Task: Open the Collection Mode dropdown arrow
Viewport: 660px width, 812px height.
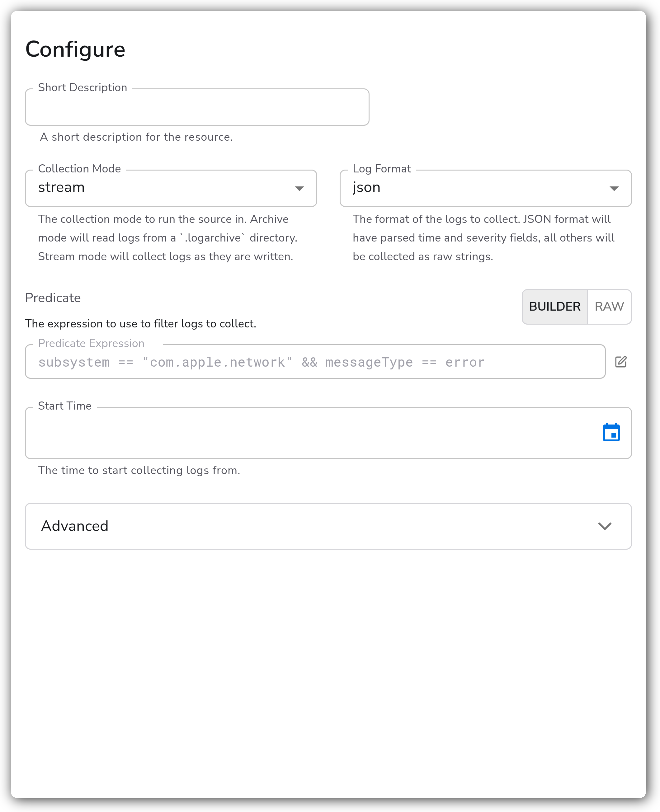Action: point(299,189)
